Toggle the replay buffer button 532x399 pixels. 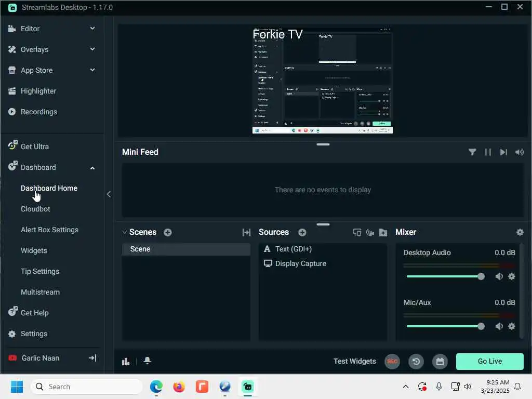point(416,362)
